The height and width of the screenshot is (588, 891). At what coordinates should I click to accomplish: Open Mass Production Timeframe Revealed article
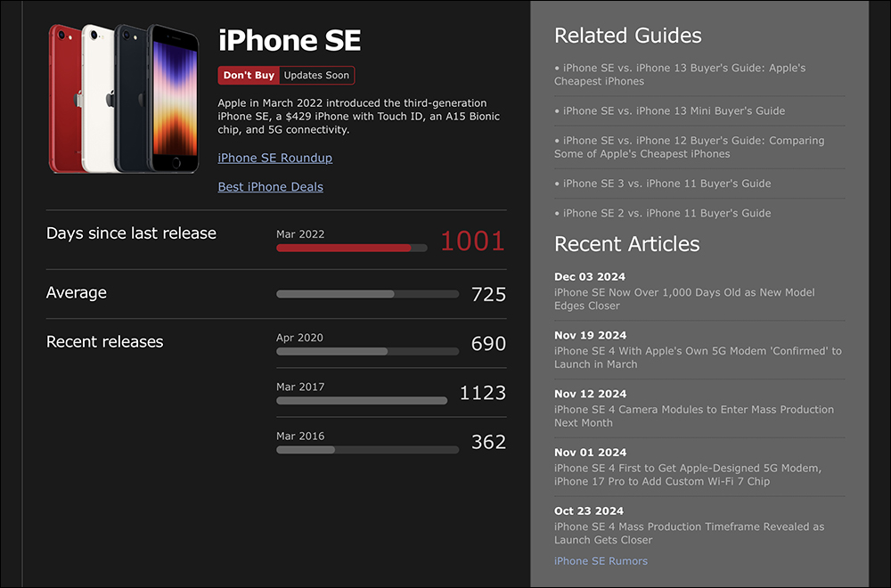[689, 533]
